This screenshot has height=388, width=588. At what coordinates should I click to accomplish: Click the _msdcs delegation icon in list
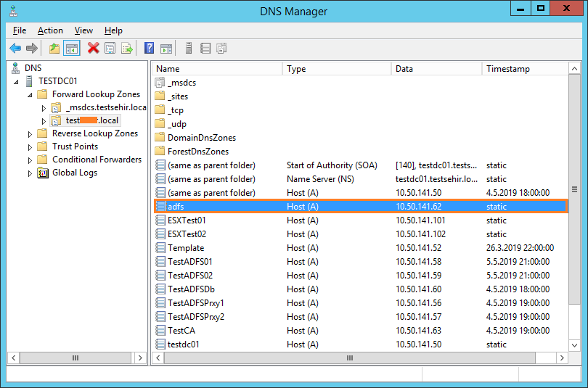click(x=160, y=83)
